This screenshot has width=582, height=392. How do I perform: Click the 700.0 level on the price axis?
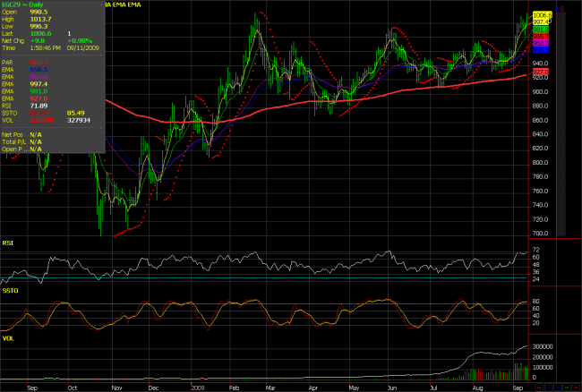tap(541, 234)
